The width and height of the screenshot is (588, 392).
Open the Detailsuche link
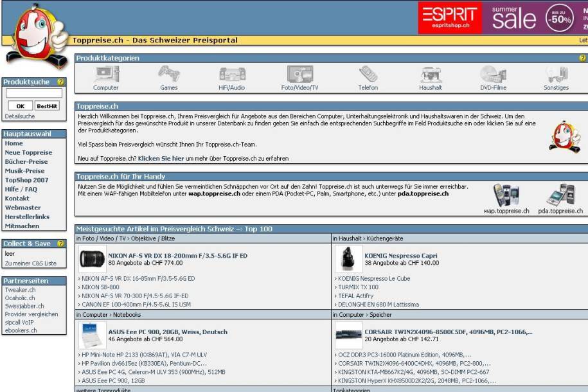[20, 116]
